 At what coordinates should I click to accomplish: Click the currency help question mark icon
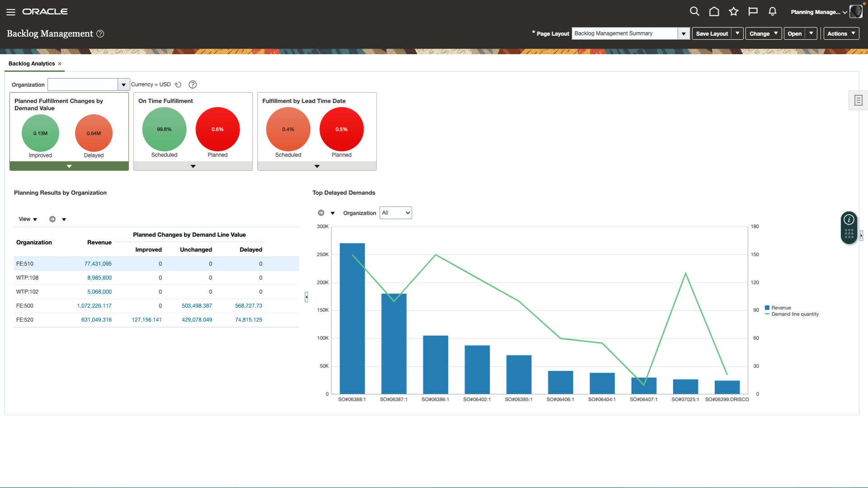(x=193, y=84)
